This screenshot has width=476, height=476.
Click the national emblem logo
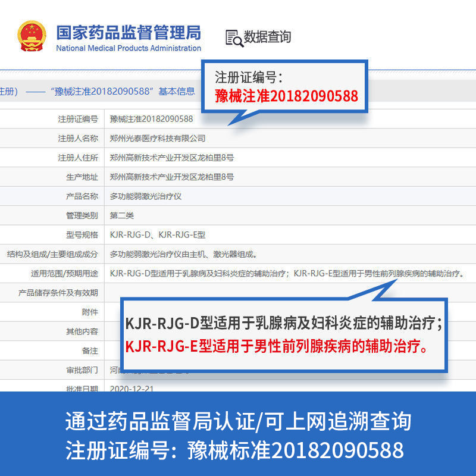[x=32, y=36]
